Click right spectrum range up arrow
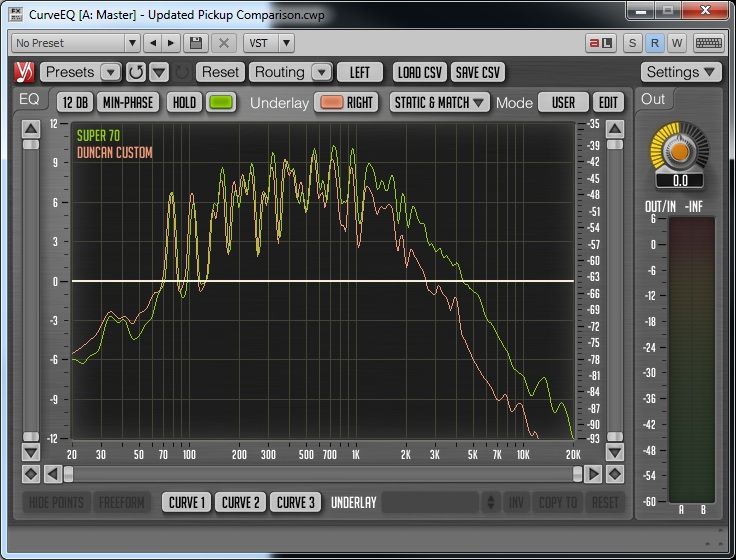736x560 pixels. [615, 129]
